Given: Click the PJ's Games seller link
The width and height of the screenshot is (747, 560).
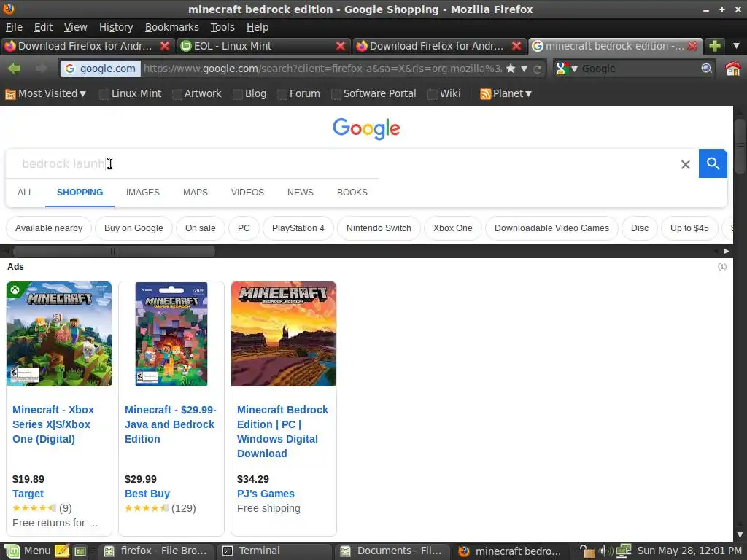Looking at the screenshot, I should click(x=266, y=494).
